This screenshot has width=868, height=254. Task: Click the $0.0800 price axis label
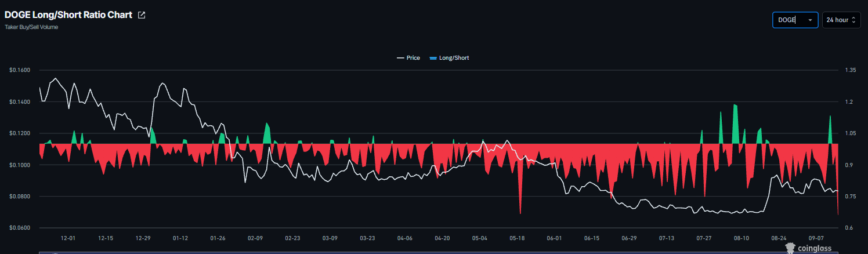click(x=20, y=197)
